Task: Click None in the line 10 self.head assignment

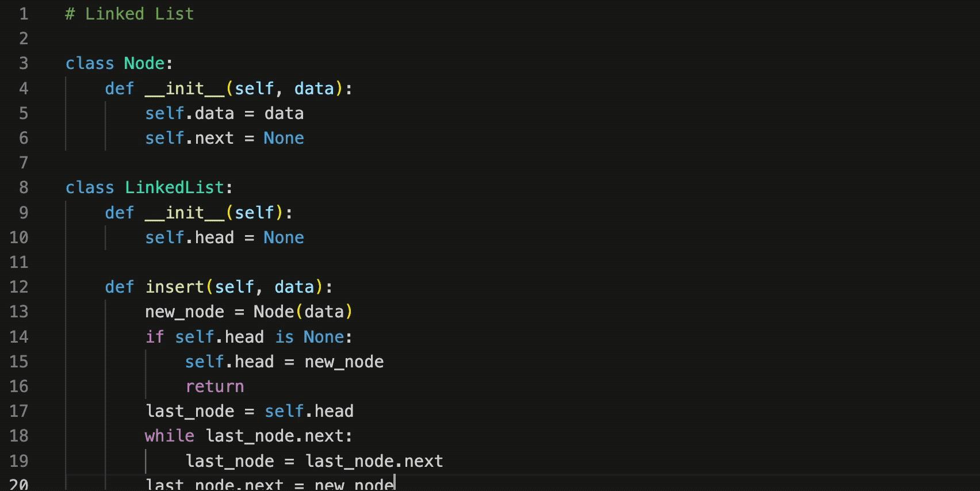Action: [x=284, y=237]
